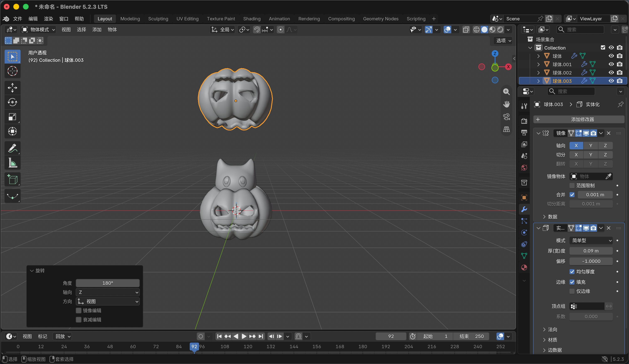
Task: Toggle camera view icon in viewport
Action: (506, 117)
